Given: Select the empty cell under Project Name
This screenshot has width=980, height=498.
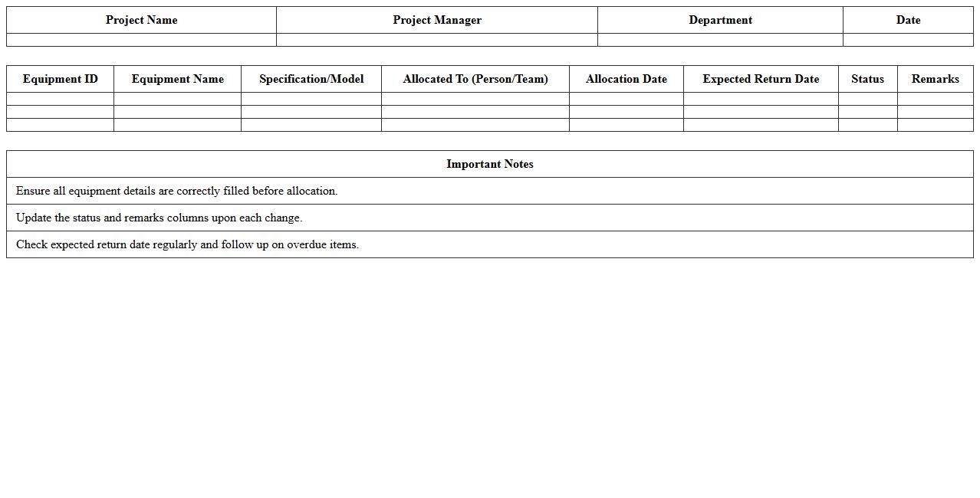Looking at the screenshot, I should point(141,40).
